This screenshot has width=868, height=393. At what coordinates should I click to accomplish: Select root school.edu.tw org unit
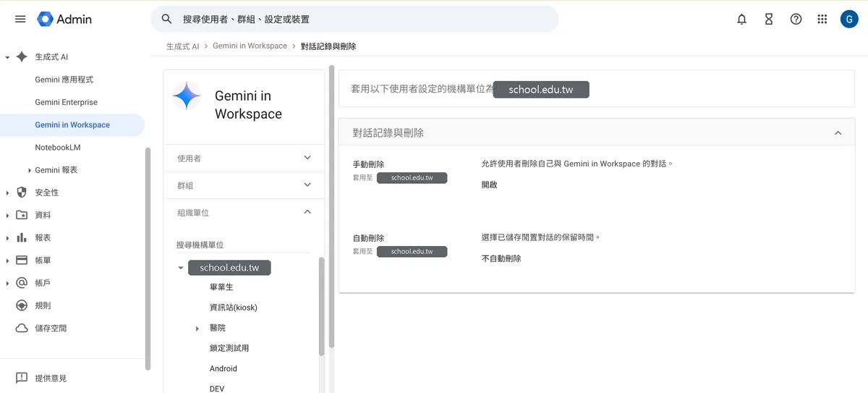point(229,268)
